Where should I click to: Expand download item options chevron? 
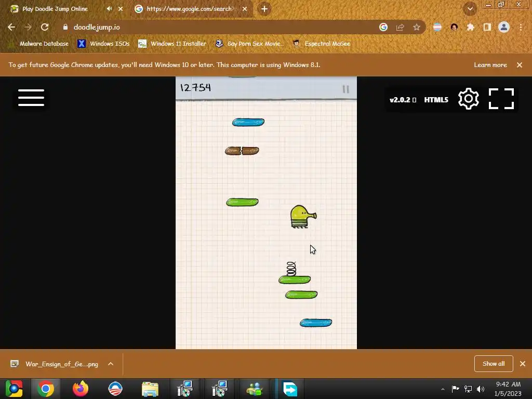pyautogui.click(x=111, y=364)
